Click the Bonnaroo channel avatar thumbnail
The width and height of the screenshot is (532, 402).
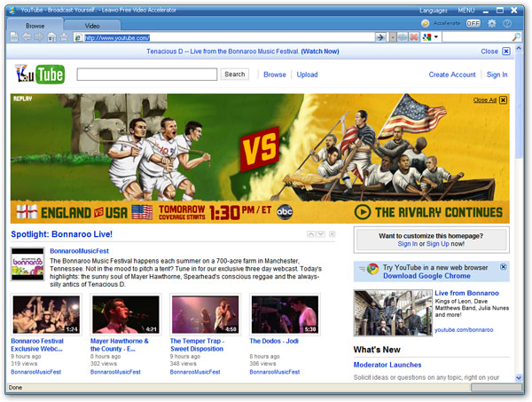[x=27, y=264]
